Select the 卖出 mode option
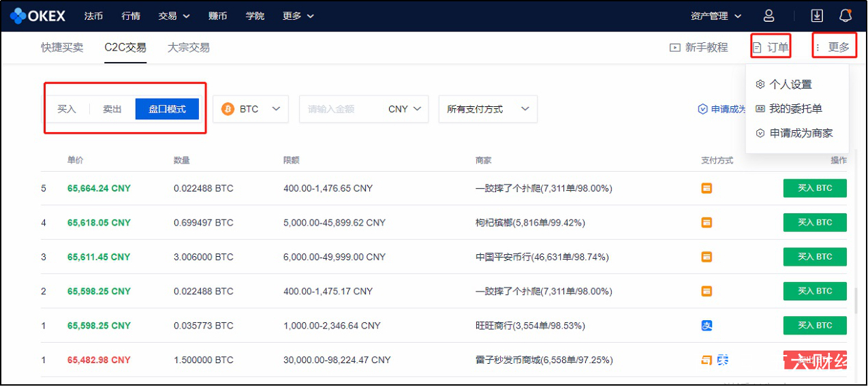The height and width of the screenshot is (387, 868). 112,109
